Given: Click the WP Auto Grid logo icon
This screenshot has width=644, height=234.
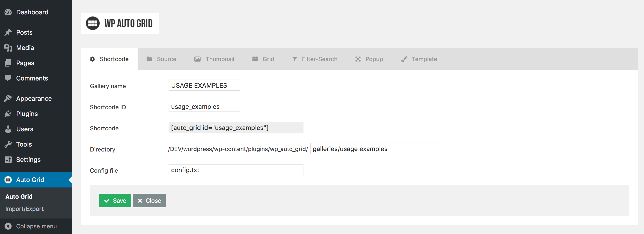Looking at the screenshot, I should click(x=93, y=23).
